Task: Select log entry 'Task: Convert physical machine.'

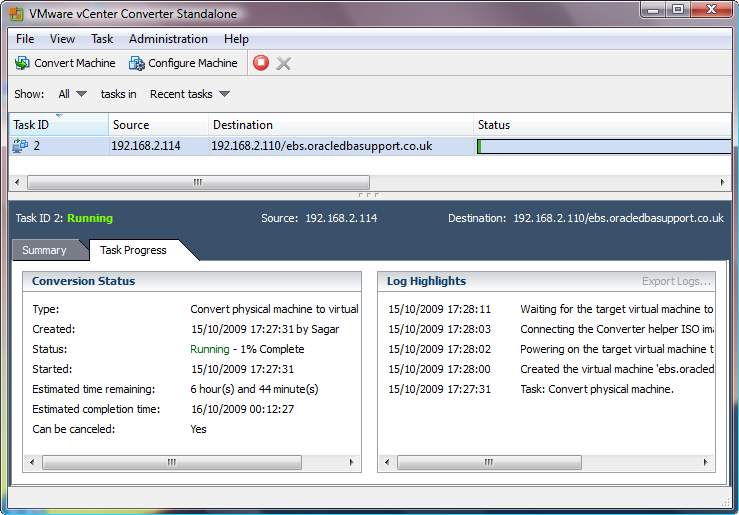Action: coord(531,389)
